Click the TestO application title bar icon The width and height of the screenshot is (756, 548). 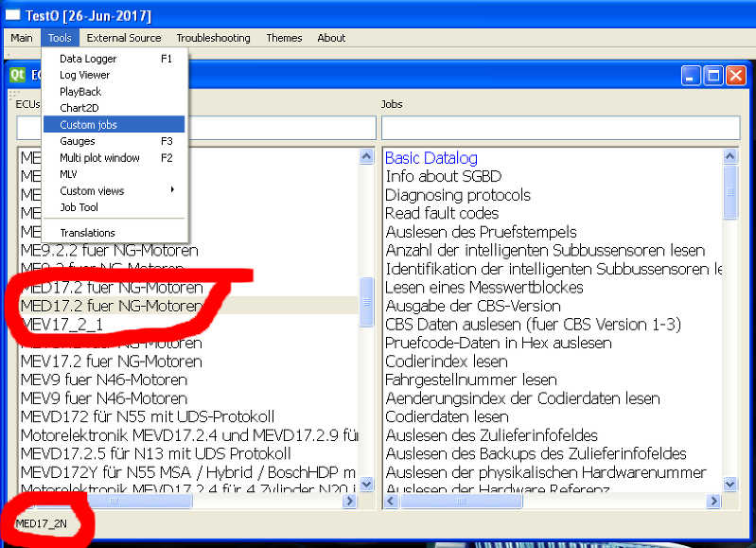pyautogui.click(x=12, y=16)
